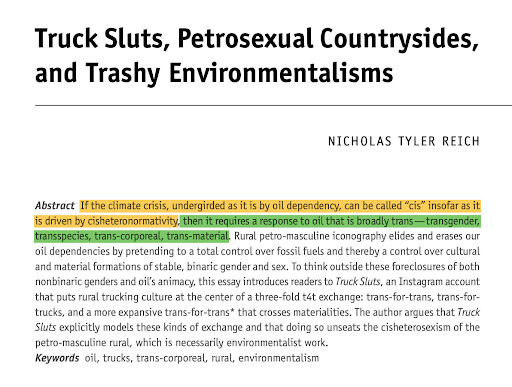
Task: Click the horizontal rule under the title
Action: pyautogui.click(x=273, y=105)
